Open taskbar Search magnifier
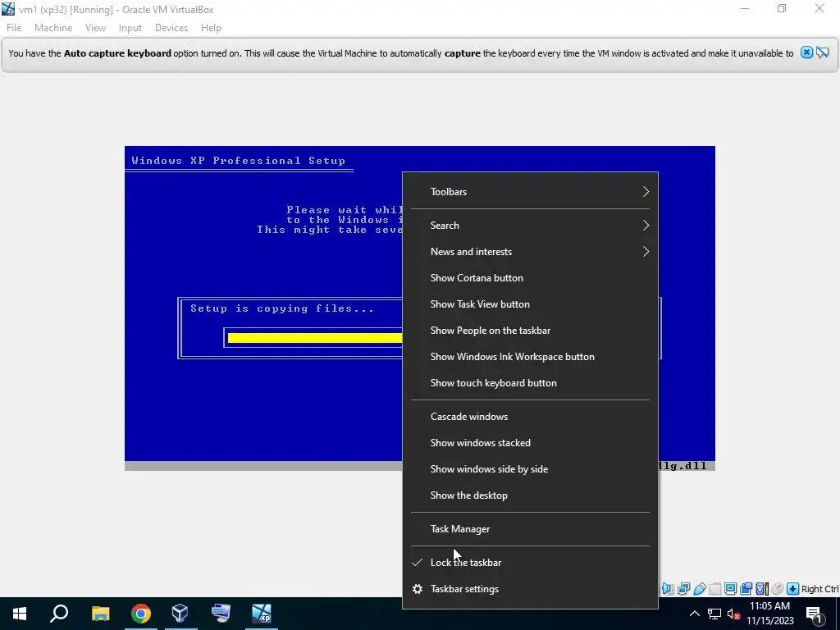The image size is (840, 630). [x=59, y=614]
